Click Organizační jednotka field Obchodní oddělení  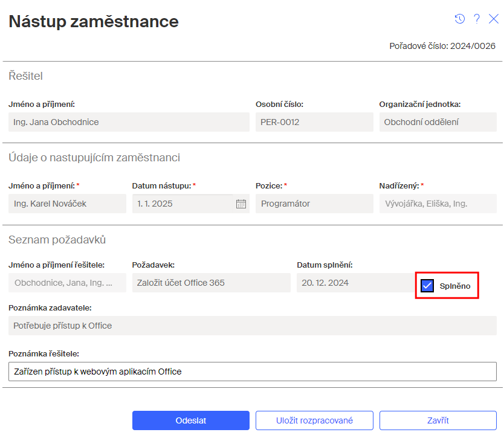[x=438, y=122]
